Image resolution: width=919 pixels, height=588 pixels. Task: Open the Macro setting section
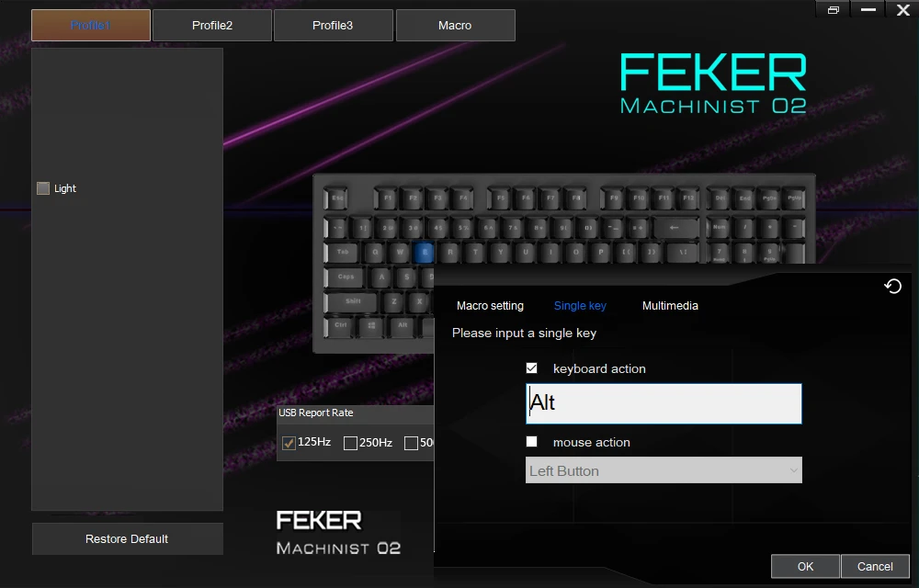pos(490,306)
